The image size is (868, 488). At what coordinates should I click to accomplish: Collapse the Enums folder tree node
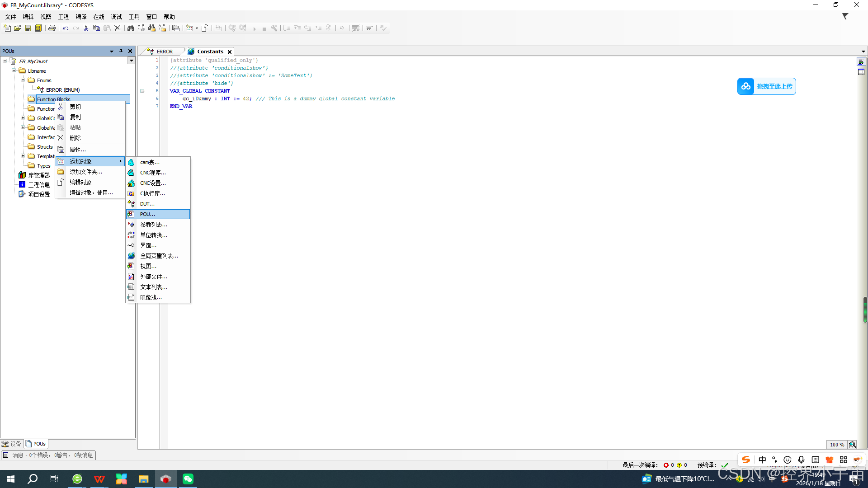pyautogui.click(x=23, y=80)
